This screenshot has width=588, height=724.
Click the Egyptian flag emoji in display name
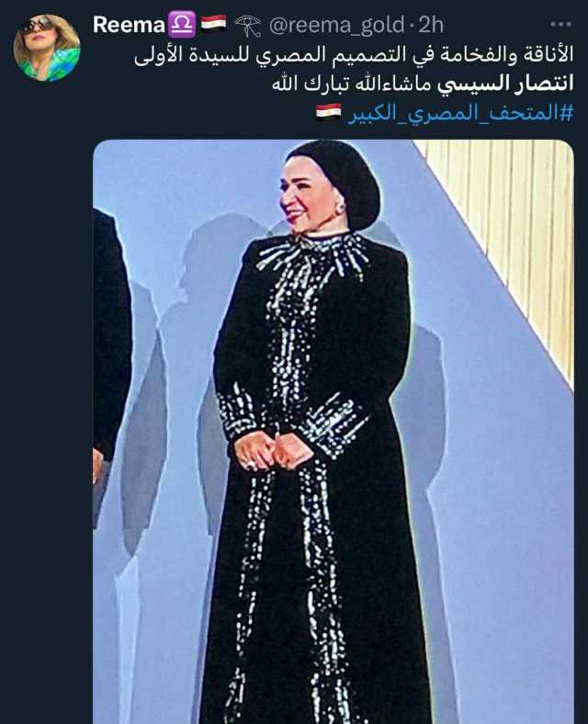coord(213,23)
